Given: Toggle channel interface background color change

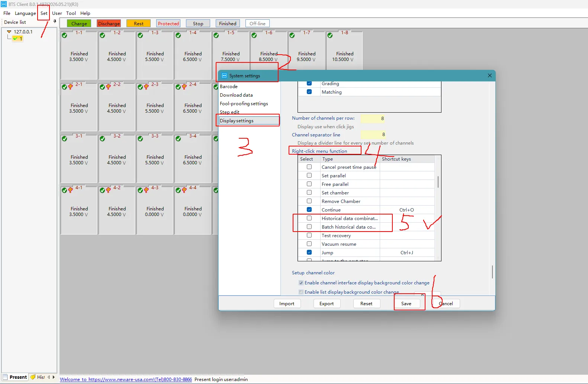Looking at the screenshot, I should pyautogui.click(x=301, y=283).
